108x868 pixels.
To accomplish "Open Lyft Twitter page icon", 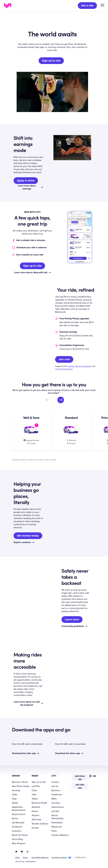I will (x=16, y=851).
